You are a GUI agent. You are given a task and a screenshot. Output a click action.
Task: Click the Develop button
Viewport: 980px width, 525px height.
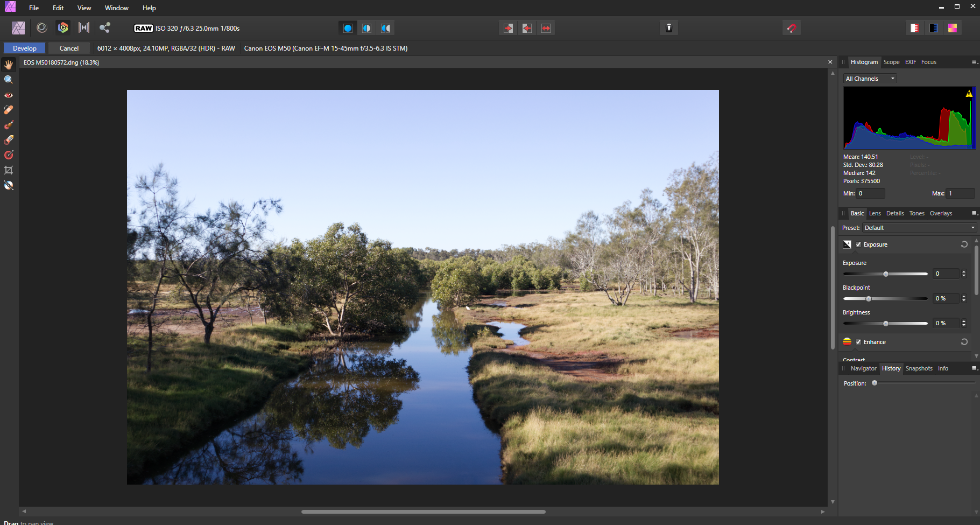(x=25, y=48)
